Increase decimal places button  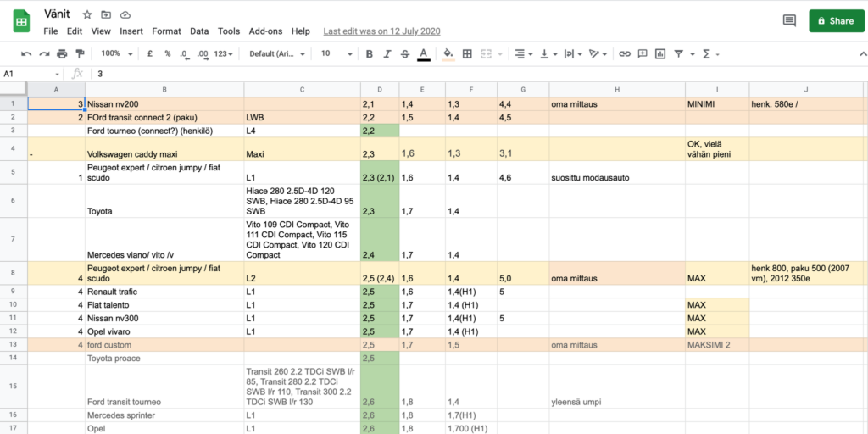(x=203, y=53)
